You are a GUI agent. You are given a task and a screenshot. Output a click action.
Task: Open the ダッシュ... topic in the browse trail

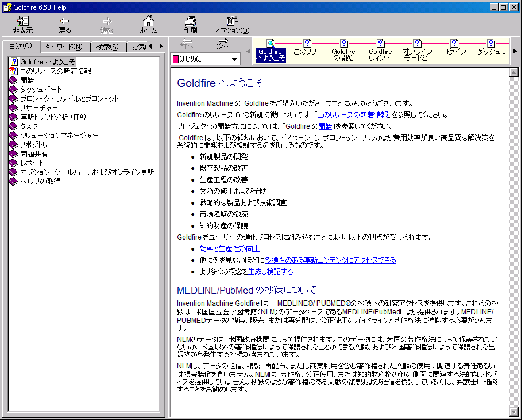pos(491,47)
